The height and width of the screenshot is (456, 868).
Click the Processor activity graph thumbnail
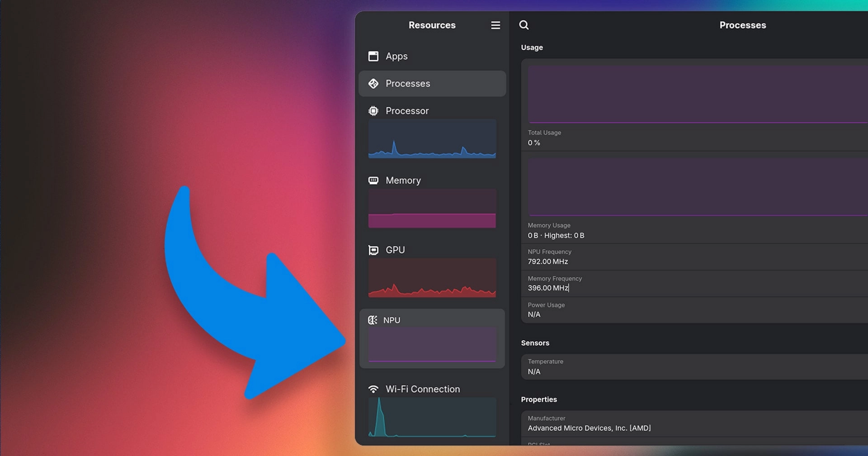click(432, 139)
